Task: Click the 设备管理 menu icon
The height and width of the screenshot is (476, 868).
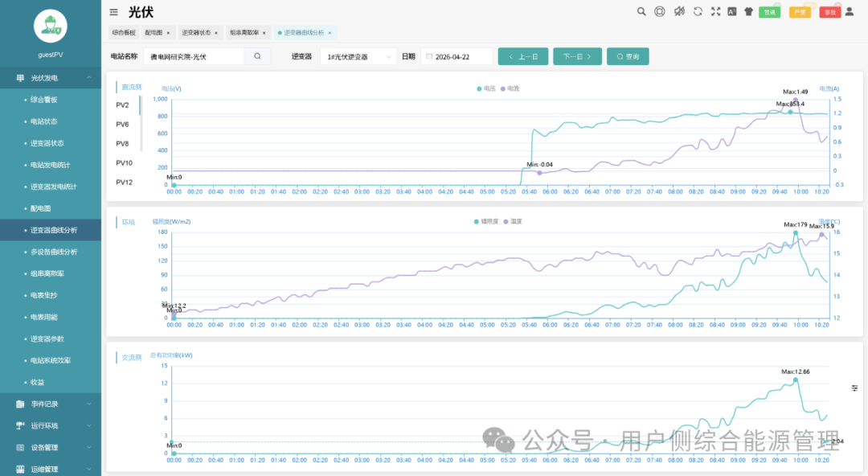Action: click(20, 447)
